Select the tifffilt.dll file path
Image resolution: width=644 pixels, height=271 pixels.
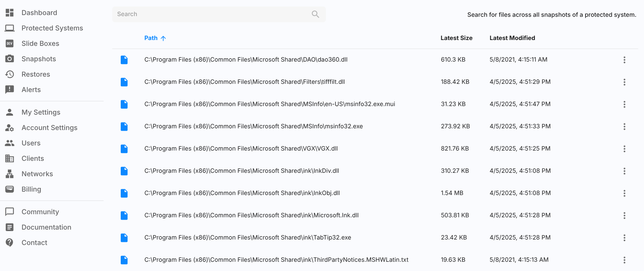point(244,82)
